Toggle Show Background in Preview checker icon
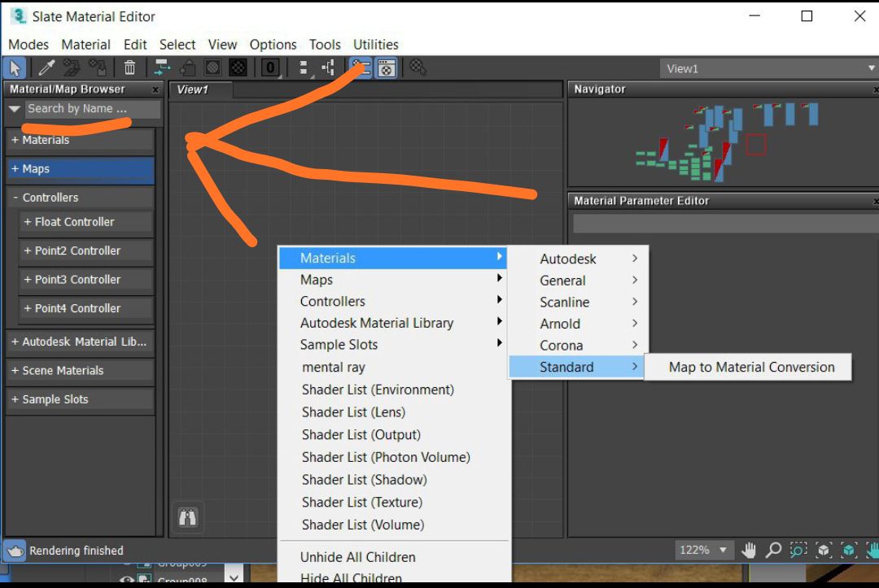This screenshot has width=879, height=588. (238, 68)
